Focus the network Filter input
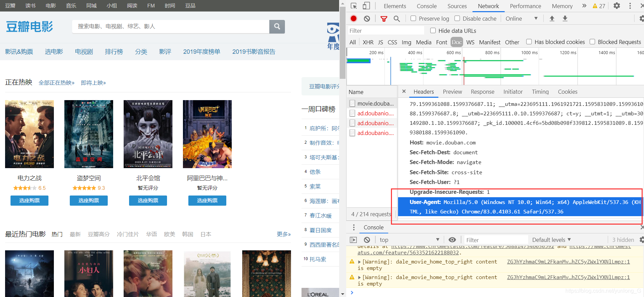This screenshot has height=297, width=644. point(386,31)
